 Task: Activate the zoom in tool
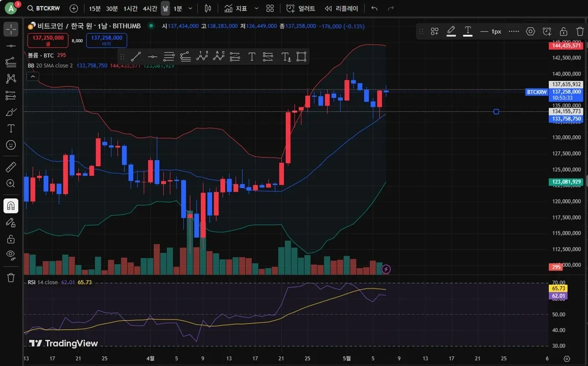coord(11,184)
